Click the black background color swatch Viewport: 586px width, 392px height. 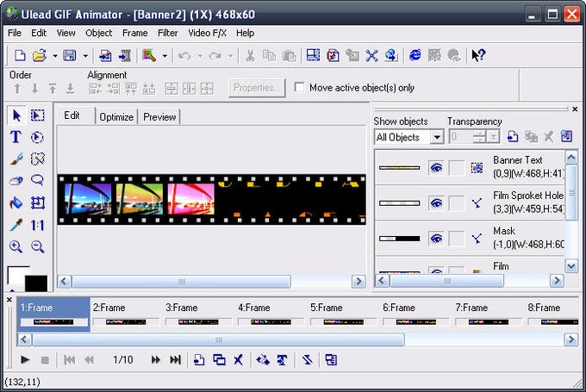pos(36,283)
